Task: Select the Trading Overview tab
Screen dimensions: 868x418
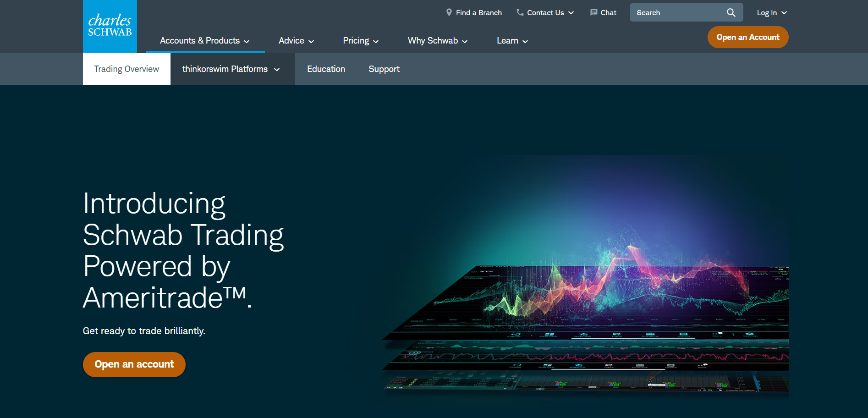Action: pyautogui.click(x=126, y=69)
